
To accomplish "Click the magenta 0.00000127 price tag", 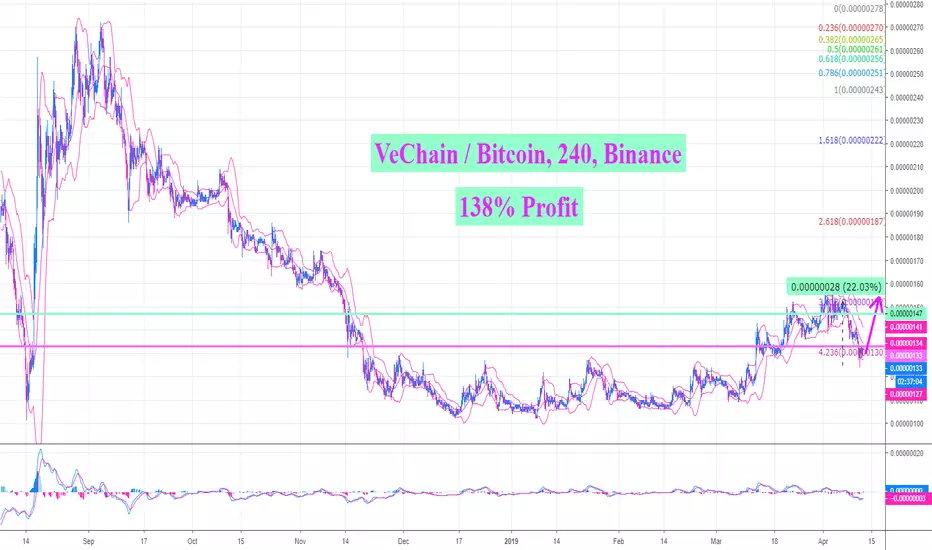I will click(906, 394).
